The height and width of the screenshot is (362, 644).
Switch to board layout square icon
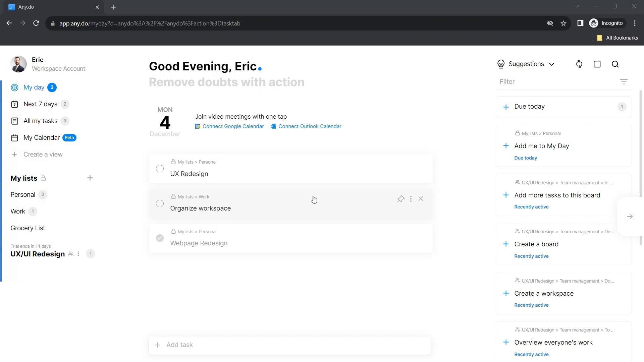pos(597,64)
